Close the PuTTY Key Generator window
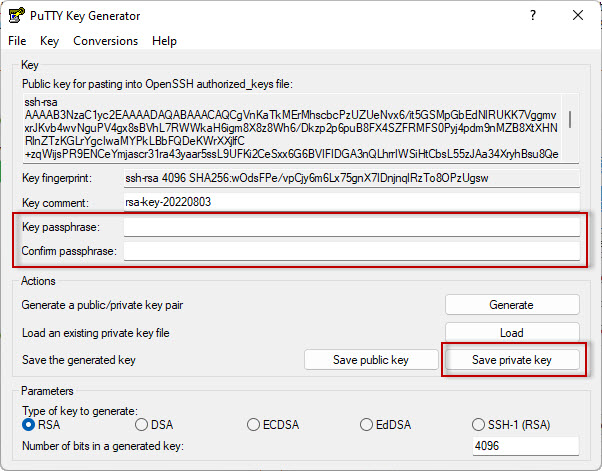The height and width of the screenshot is (471, 602). pyautogui.click(x=577, y=16)
